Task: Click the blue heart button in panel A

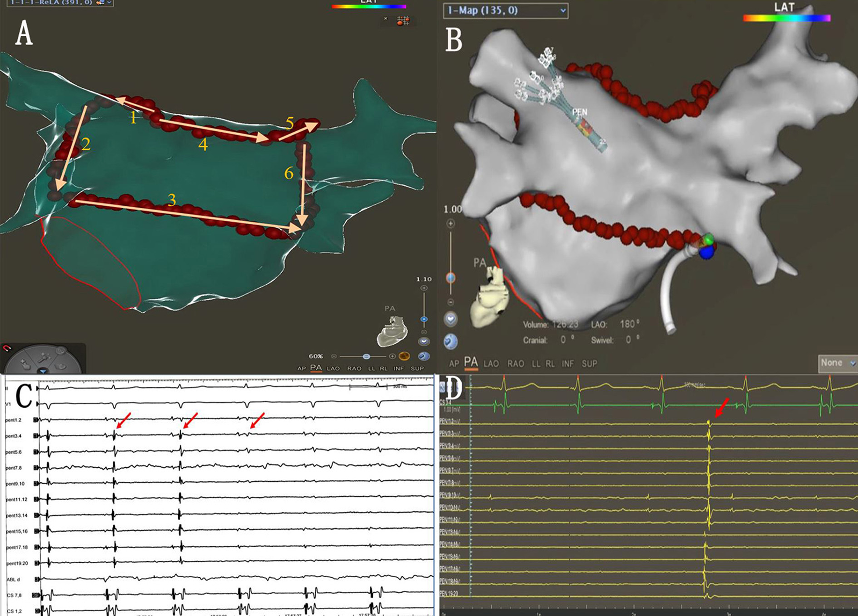Action: point(424,341)
